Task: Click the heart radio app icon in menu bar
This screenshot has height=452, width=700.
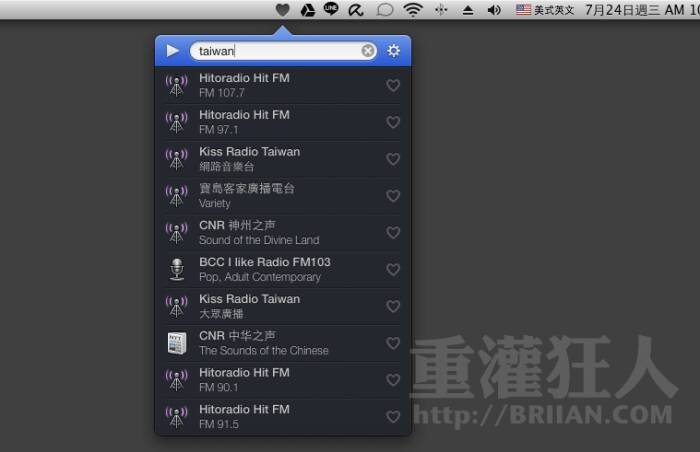Action: 283,10
